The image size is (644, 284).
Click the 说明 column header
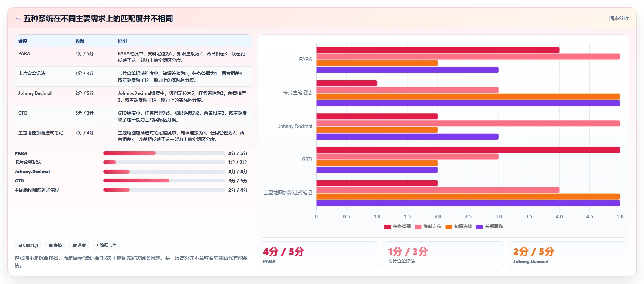tap(122, 41)
